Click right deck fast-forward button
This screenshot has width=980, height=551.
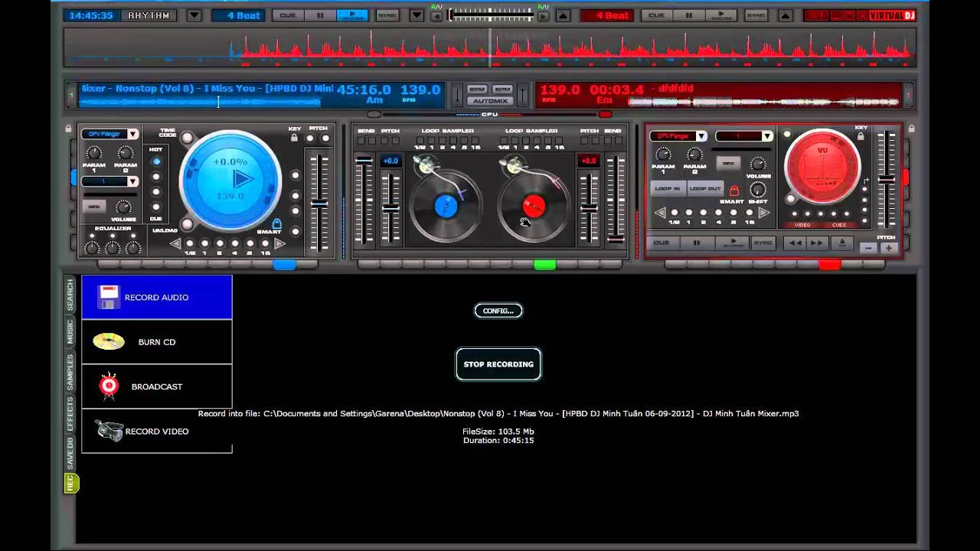[817, 243]
